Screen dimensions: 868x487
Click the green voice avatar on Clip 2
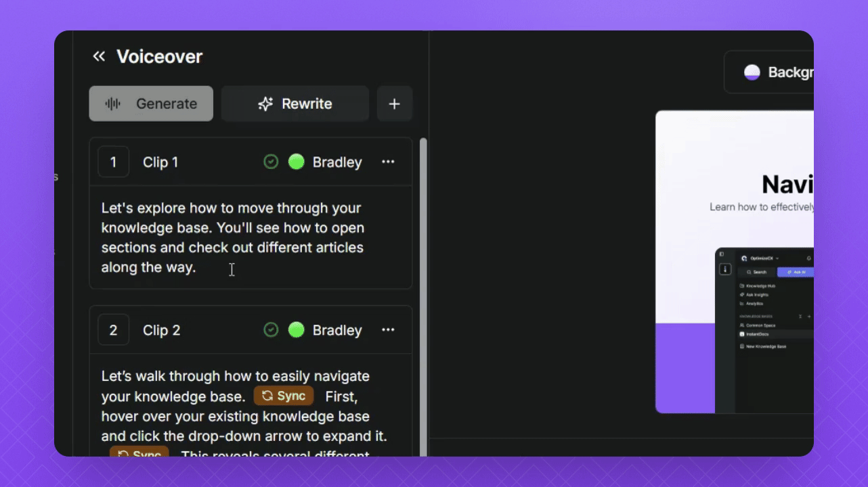pyautogui.click(x=296, y=329)
